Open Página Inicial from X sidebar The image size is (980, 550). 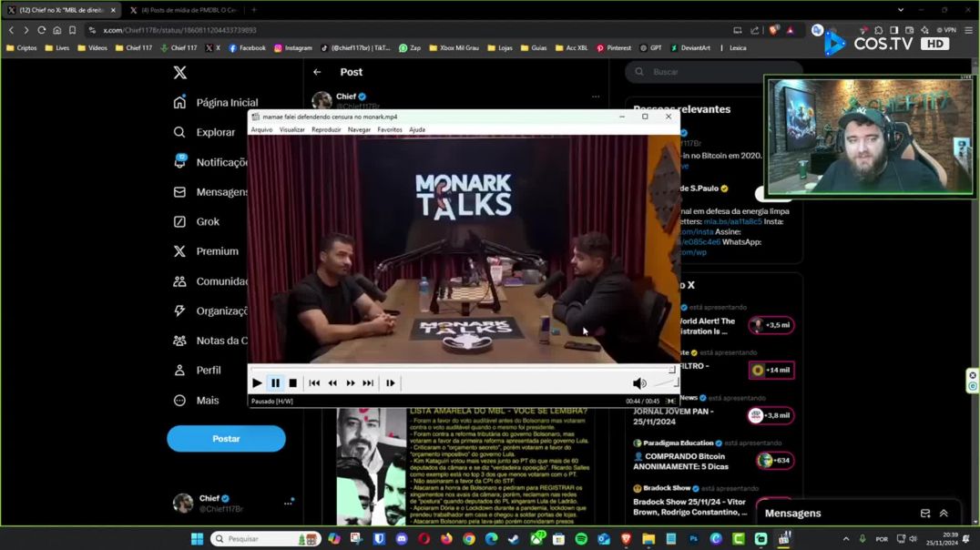[x=216, y=103]
